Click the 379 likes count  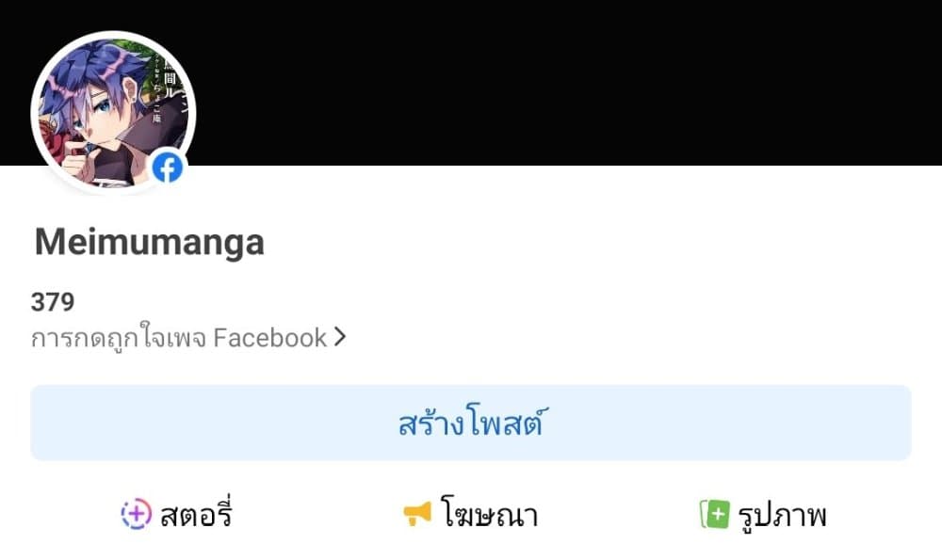pos(53,301)
